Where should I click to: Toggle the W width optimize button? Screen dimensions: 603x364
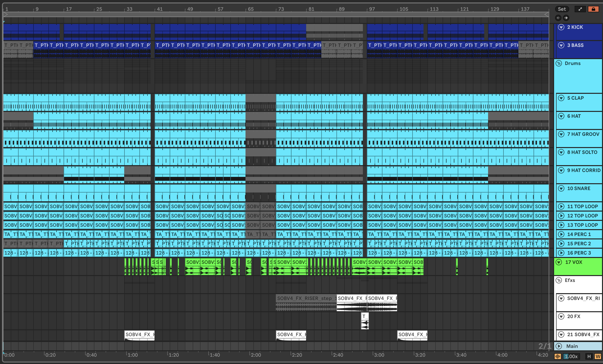point(598,356)
